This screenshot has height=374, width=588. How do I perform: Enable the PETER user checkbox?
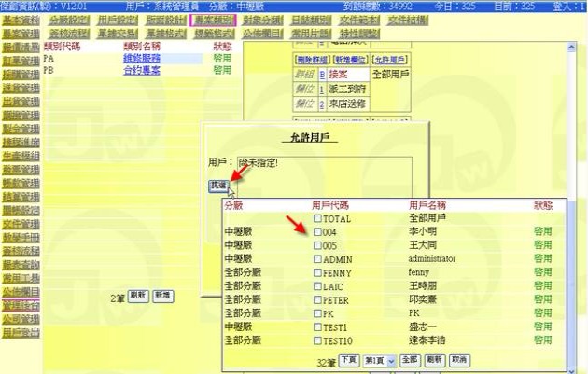(317, 300)
